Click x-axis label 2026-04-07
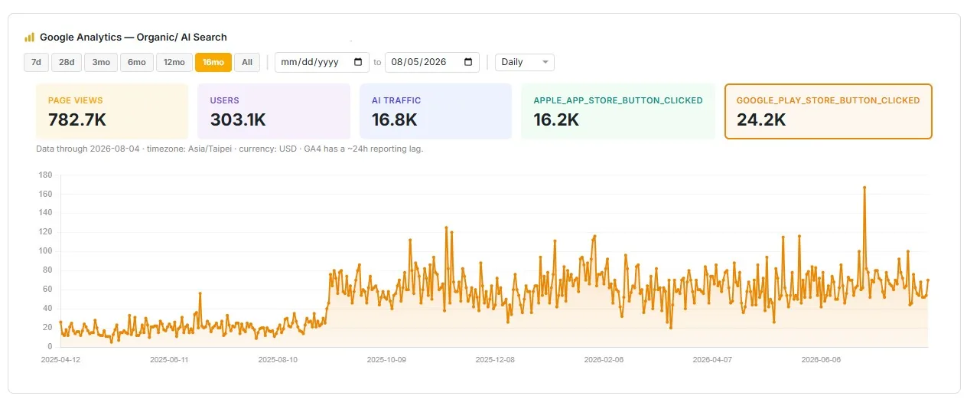980x409 pixels. click(712, 358)
